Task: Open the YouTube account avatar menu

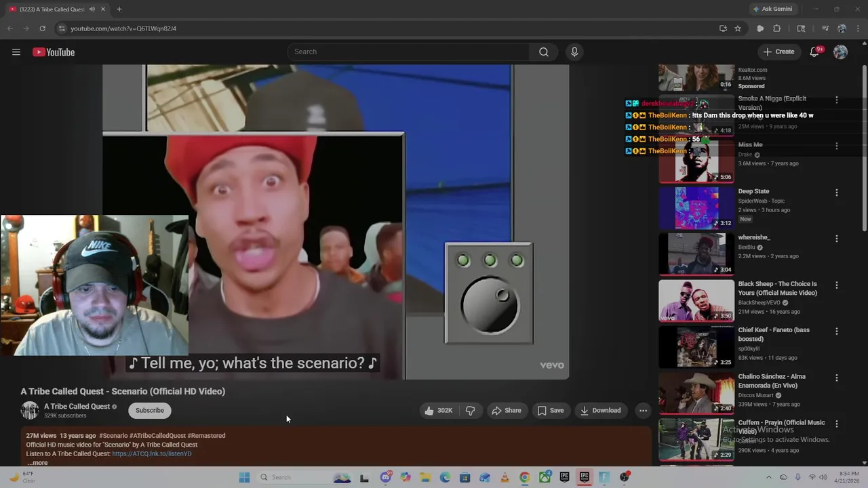Action: pos(840,52)
